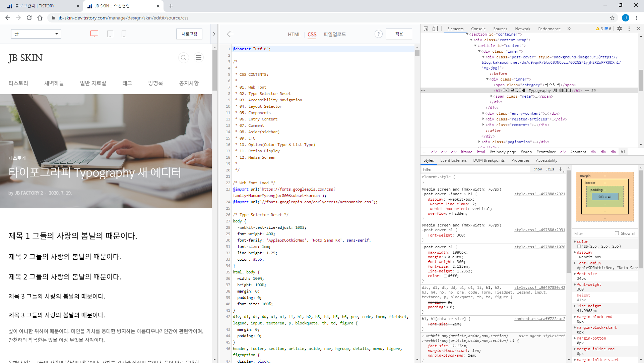Click the browser address bar
This screenshot has width=644, height=363.
[x=328, y=18]
